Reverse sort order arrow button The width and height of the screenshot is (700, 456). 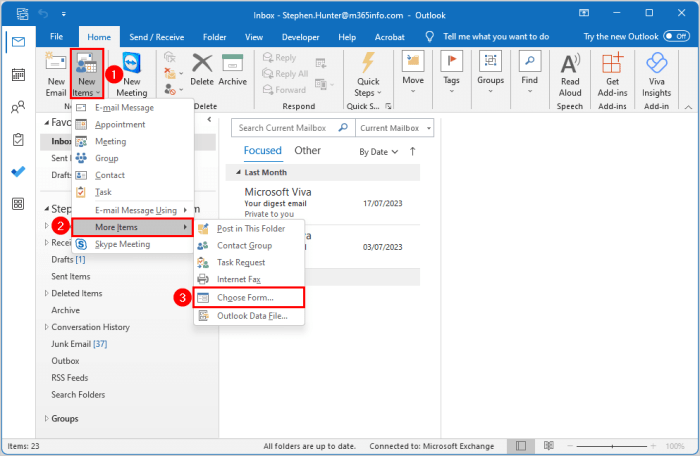click(412, 151)
